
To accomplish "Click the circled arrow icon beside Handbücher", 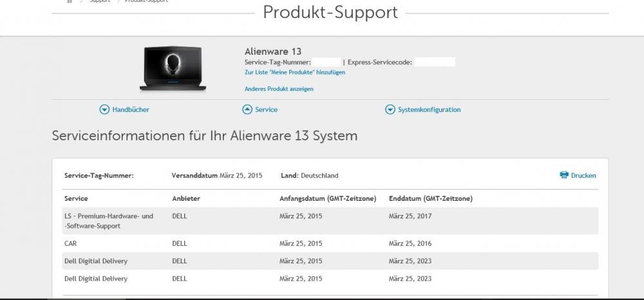I will 104,110.
